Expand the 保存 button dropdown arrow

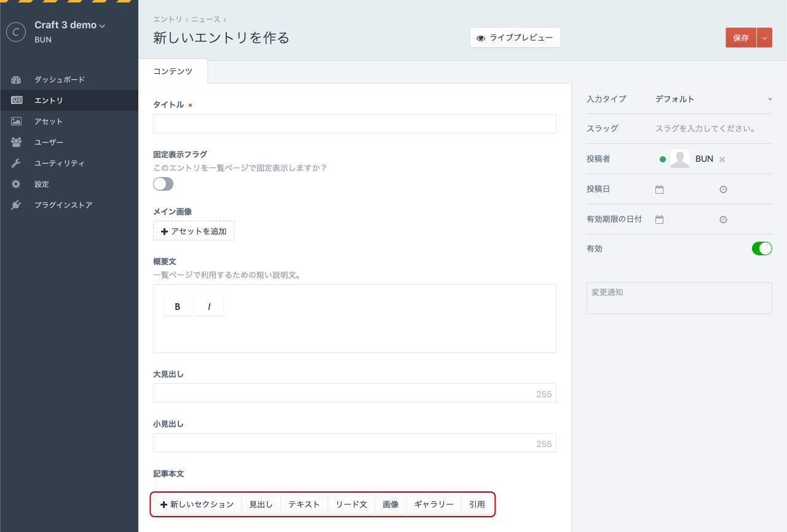point(765,38)
